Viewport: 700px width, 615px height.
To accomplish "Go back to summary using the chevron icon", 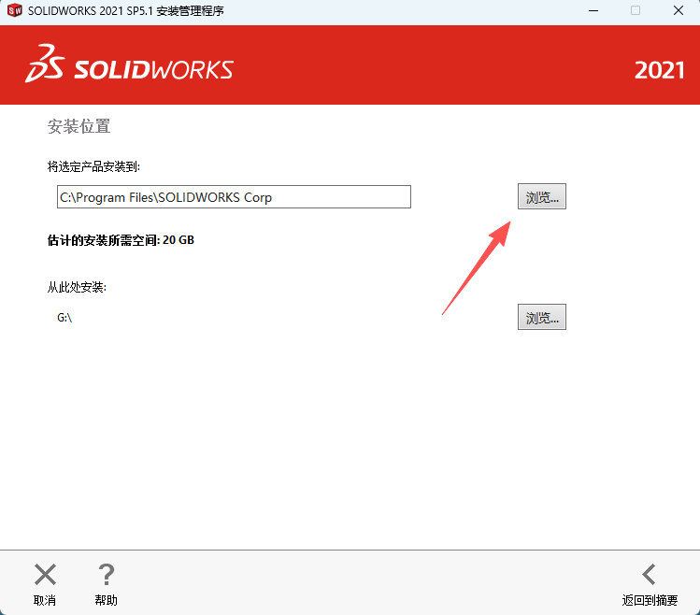I will (650, 575).
